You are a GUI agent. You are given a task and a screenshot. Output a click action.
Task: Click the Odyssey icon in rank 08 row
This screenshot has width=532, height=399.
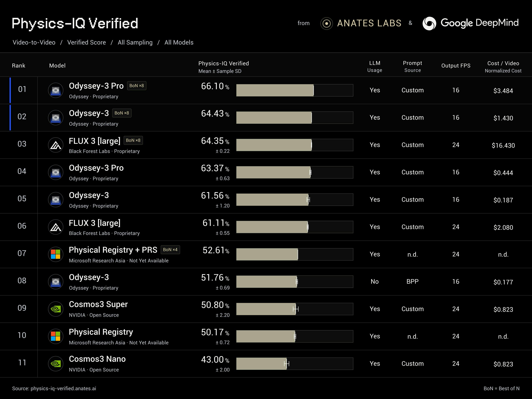(x=56, y=282)
